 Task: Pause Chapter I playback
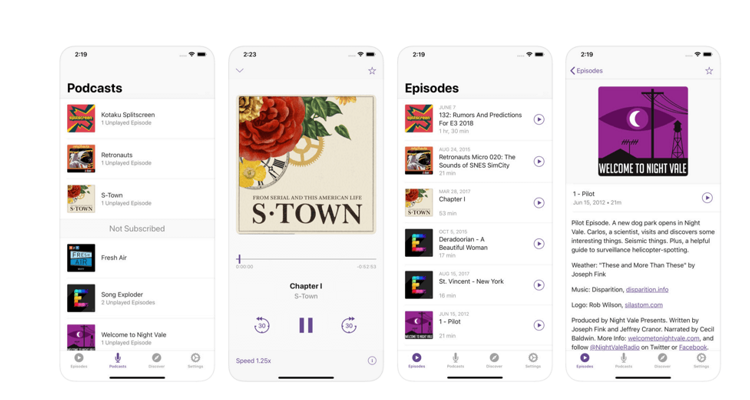click(x=306, y=325)
